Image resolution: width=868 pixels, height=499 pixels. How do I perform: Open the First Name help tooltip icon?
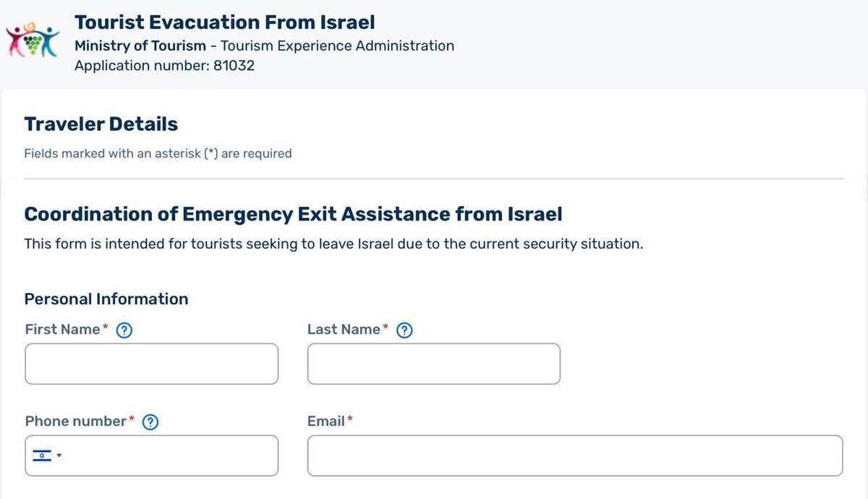[124, 330]
